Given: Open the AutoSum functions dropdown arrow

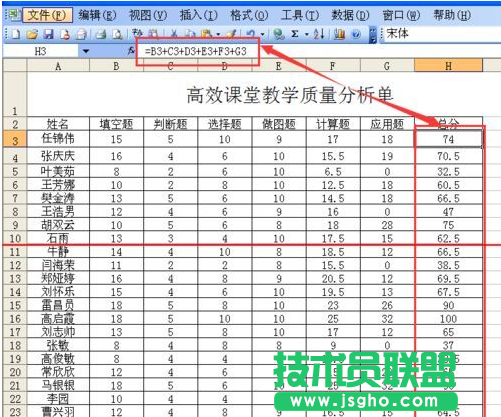Looking at the screenshot, I should [306, 34].
